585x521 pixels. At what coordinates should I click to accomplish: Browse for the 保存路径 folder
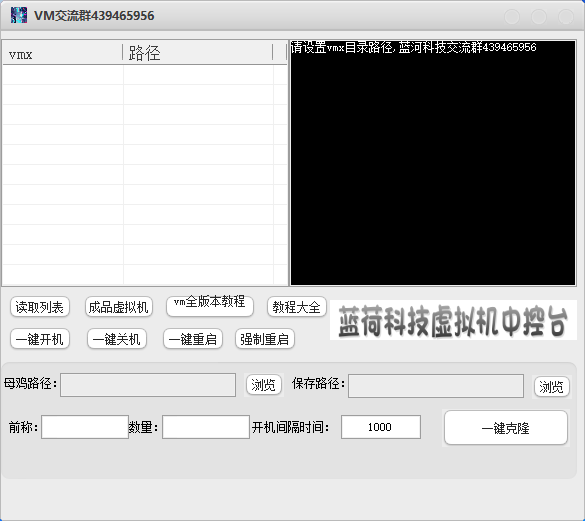(x=552, y=386)
